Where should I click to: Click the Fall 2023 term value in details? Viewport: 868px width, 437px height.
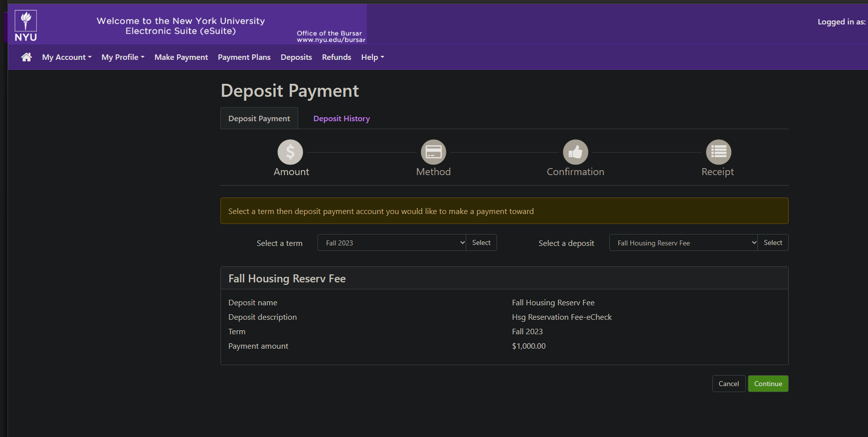pos(527,332)
